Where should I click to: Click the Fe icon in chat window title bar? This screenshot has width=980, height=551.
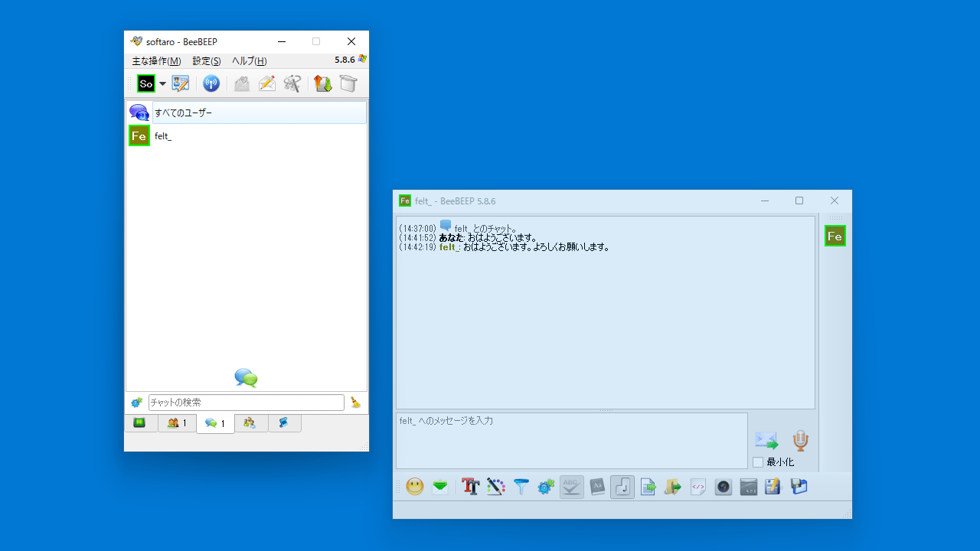coord(405,201)
